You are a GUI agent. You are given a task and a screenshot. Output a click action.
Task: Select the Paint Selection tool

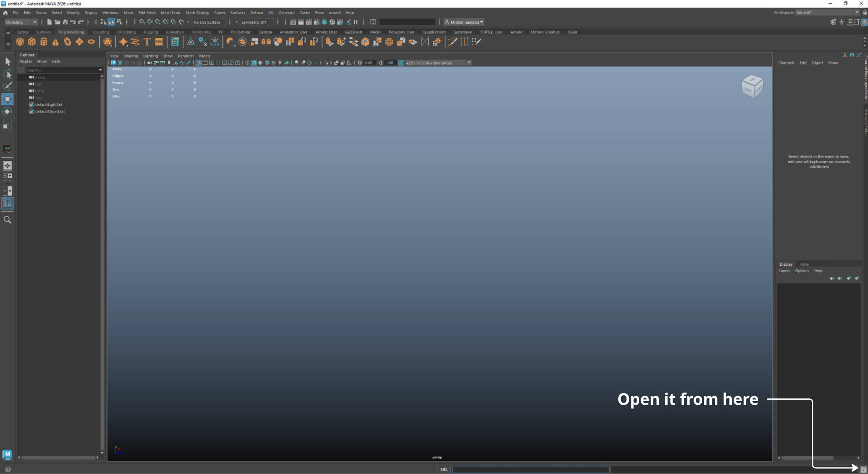7,87
